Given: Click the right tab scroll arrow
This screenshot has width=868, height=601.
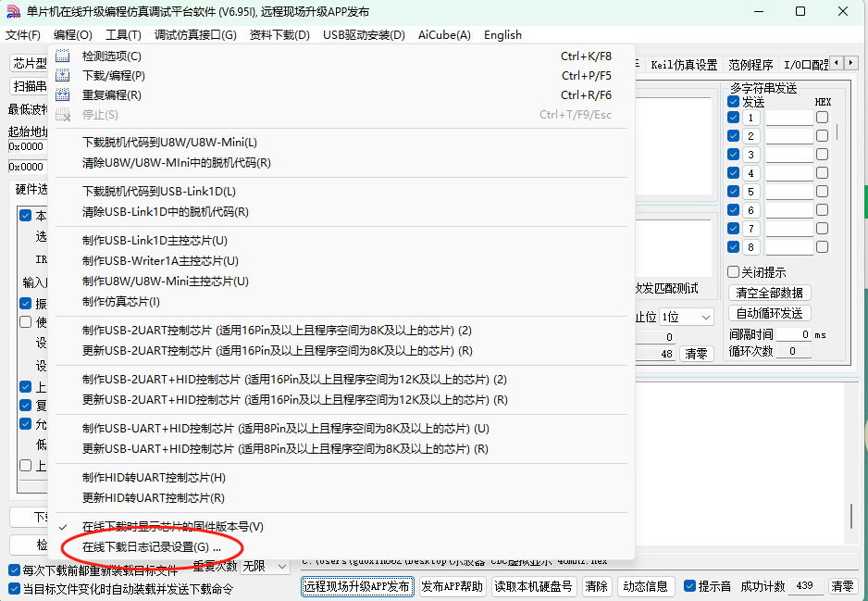Looking at the screenshot, I should (x=850, y=63).
